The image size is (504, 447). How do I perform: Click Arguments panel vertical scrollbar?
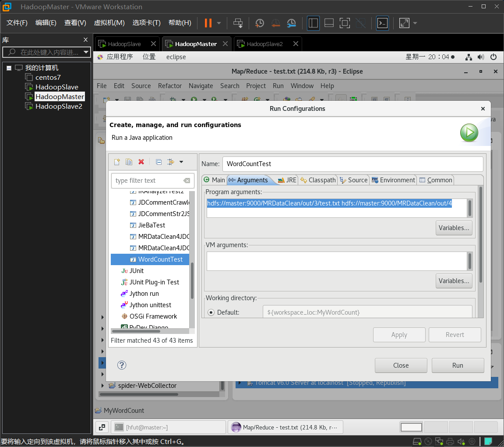pos(480,235)
